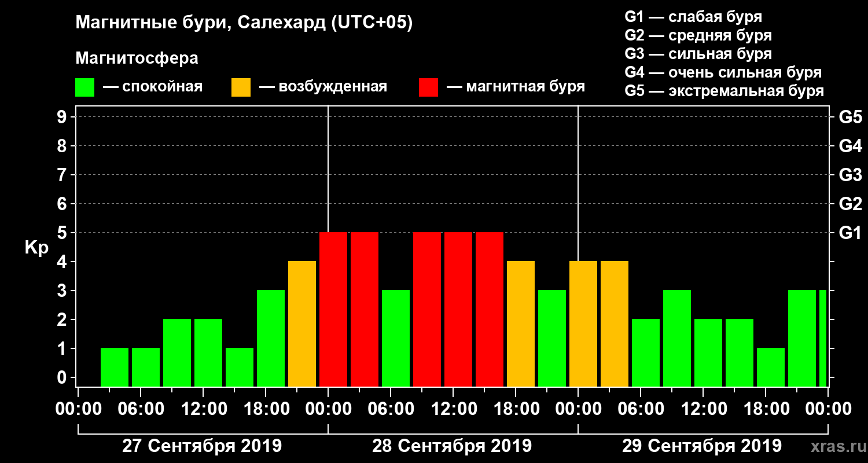
Task: Click the yellow Kp 4 bar on 27 September
Action: click(x=302, y=324)
